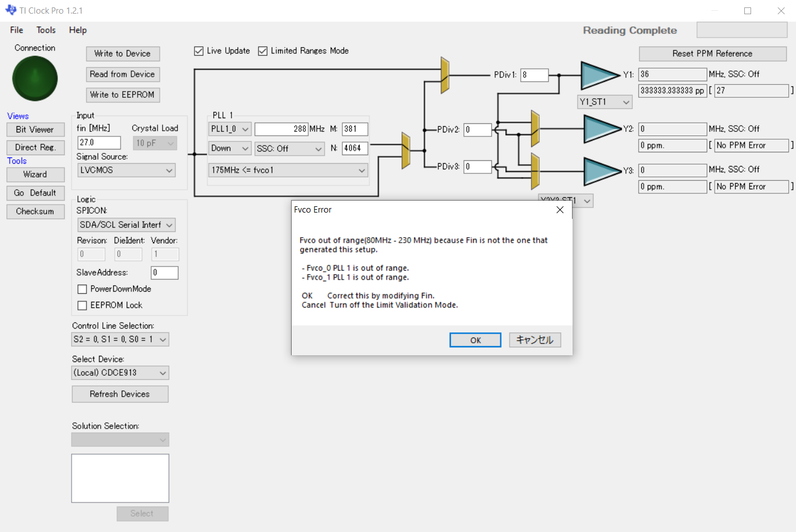Image resolution: width=796 pixels, height=532 pixels.
Task: Click OK in the Fvco Error dialog
Action: (475, 340)
